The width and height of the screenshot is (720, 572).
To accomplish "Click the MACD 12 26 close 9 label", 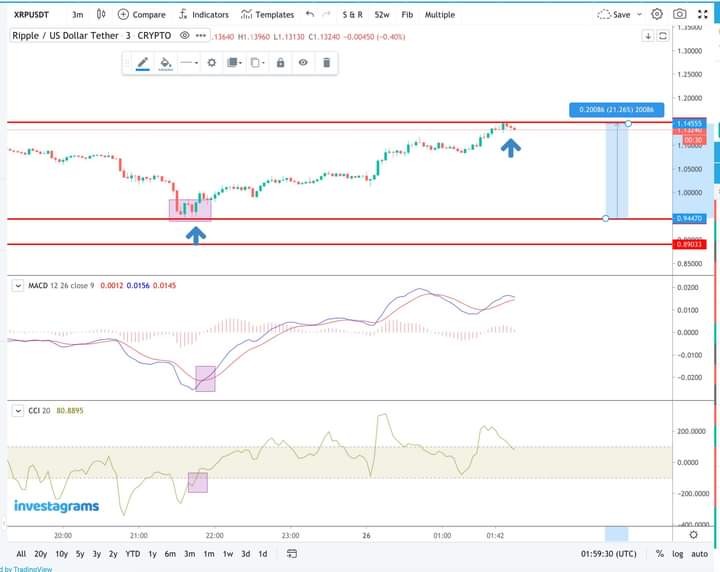I will 61,286.
